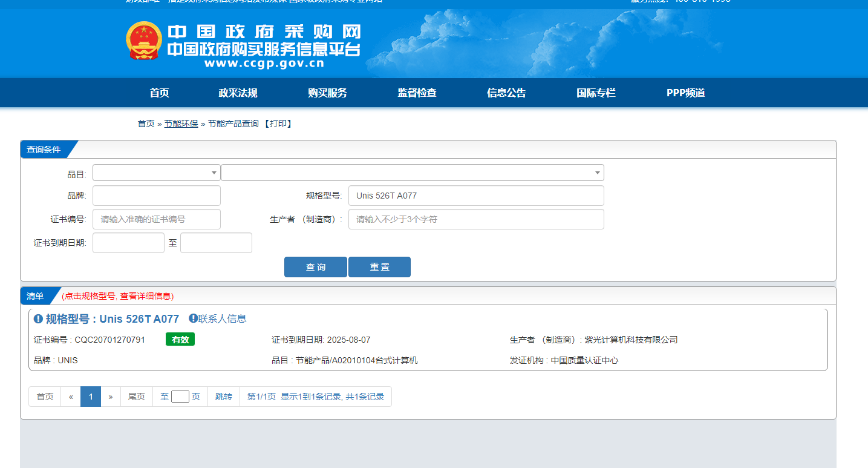
Task: Open the first 品目 category dropdown
Action: click(x=157, y=173)
